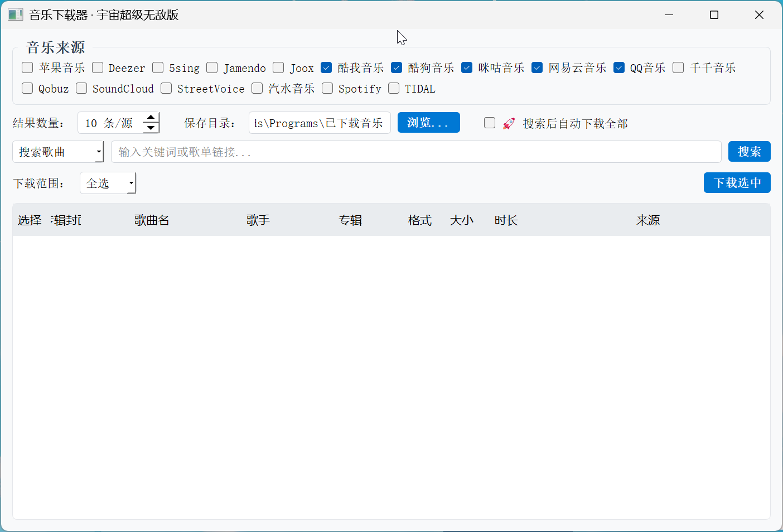Check the TIDAL source option
The width and height of the screenshot is (783, 532).
(x=394, y=88)
